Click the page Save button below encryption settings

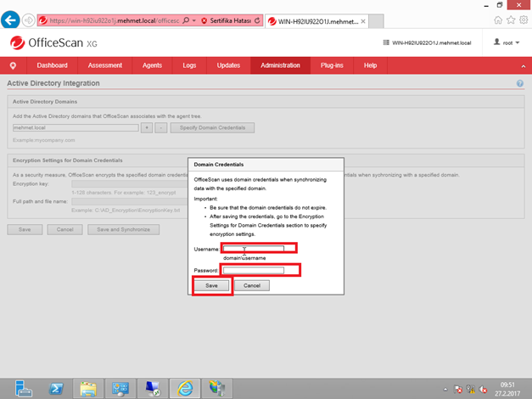click(x=25, y=229)
